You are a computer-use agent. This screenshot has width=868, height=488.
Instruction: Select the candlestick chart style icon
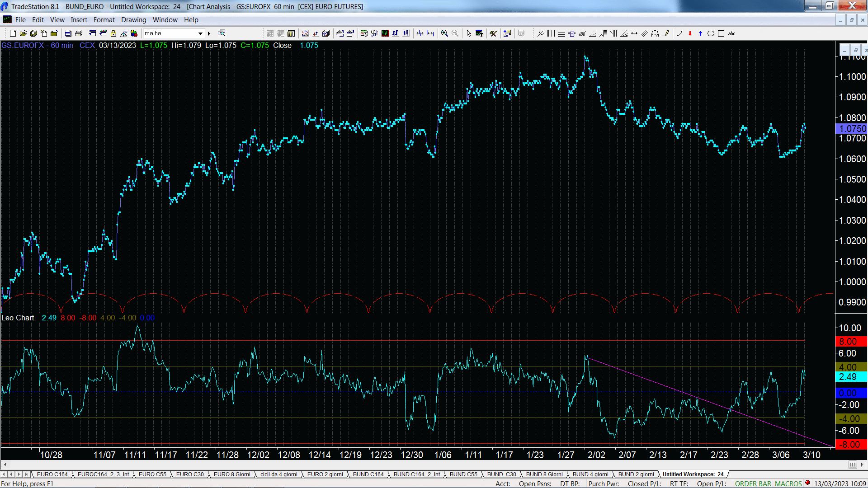[406, 33]
